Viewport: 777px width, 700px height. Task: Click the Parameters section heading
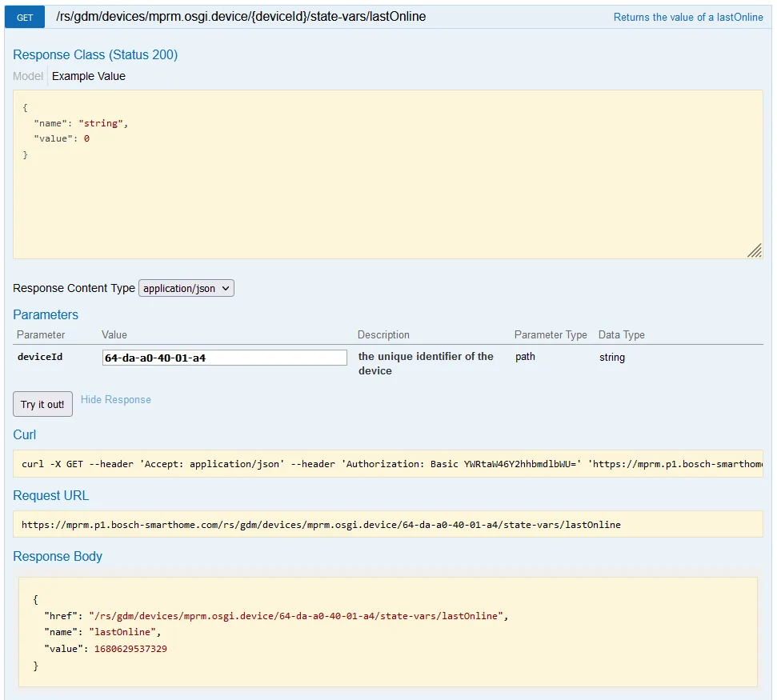[46, 314]
